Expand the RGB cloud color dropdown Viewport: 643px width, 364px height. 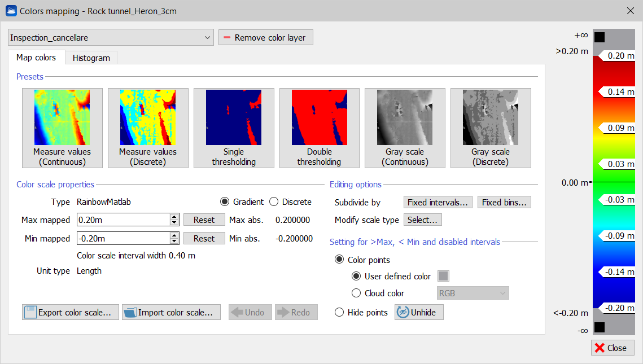473,293
